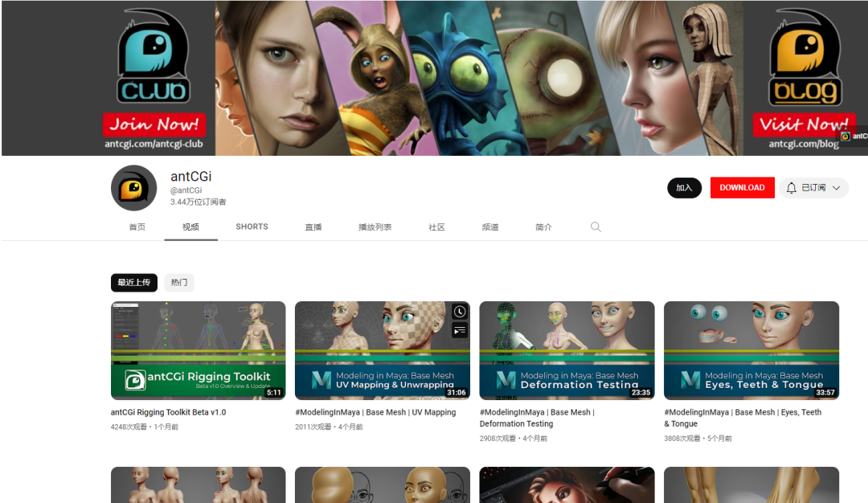
Task: Open antcgi.com/antcgi-club link in banner
Action: (x=154, y=144)
